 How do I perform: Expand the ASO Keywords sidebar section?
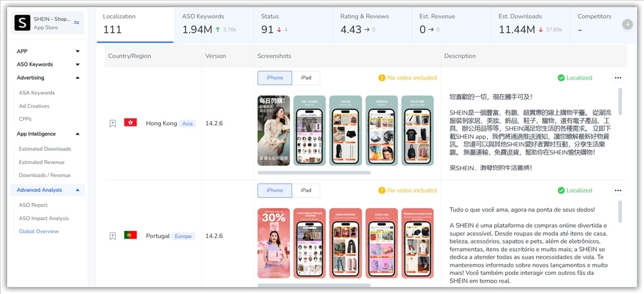point(77,64)
